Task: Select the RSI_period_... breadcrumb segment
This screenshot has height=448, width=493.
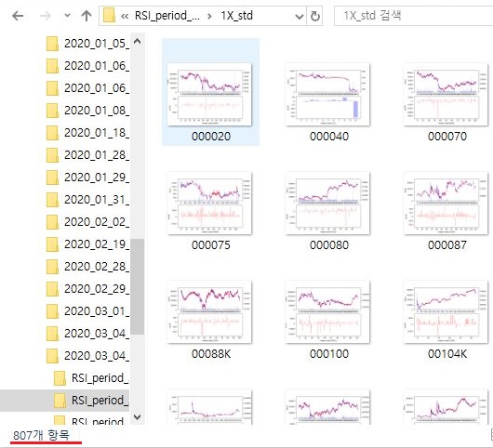Action: (x=167, y=16)
